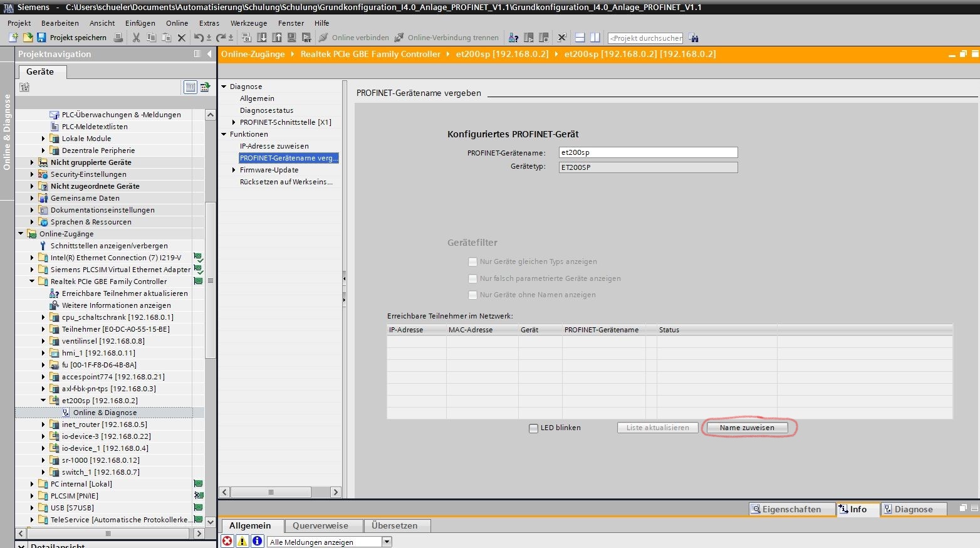Click the accessible devices icon in toolbar
The height and width of the screenshot is (548, 980).
pos(513,38)
